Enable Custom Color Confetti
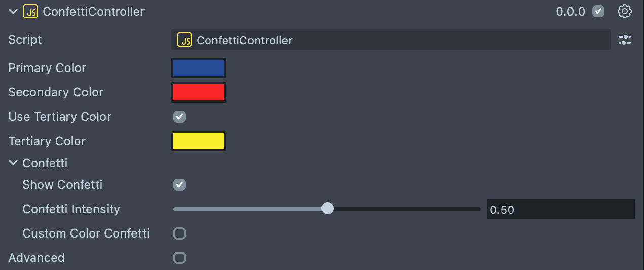The image size is (644, 270). click(180, 233)
